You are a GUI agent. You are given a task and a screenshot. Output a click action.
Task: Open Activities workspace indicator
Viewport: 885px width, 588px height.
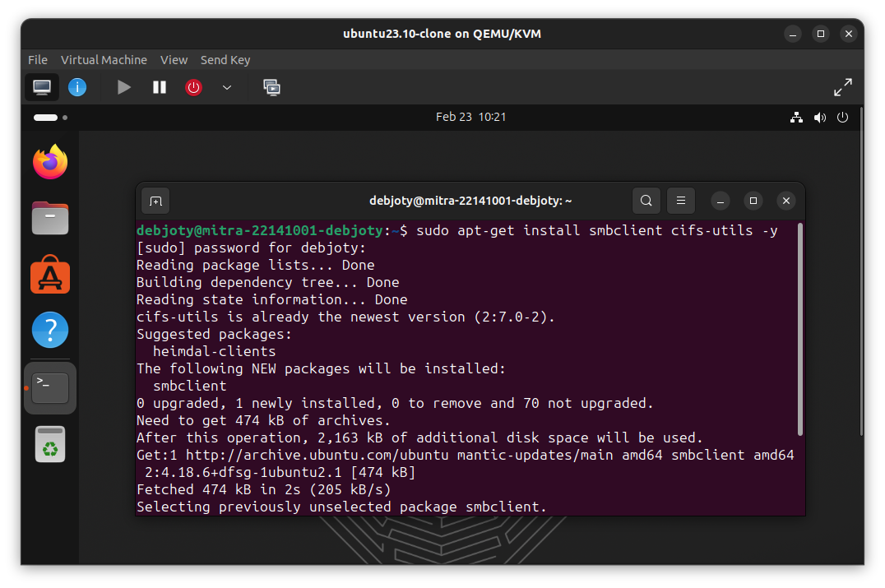pyautogui.click(x=50, y=118)
